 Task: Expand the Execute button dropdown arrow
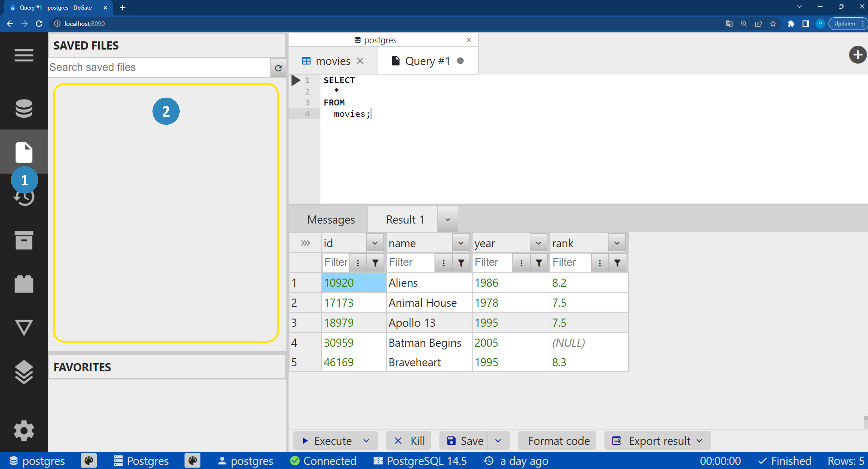[x=366, y=441]
